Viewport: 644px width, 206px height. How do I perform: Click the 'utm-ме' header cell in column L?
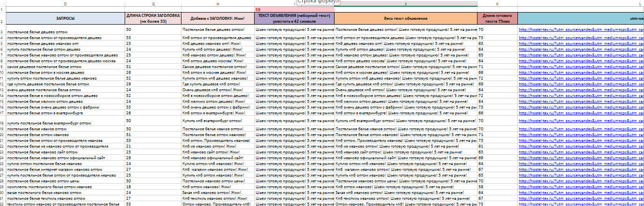point(580,18)
